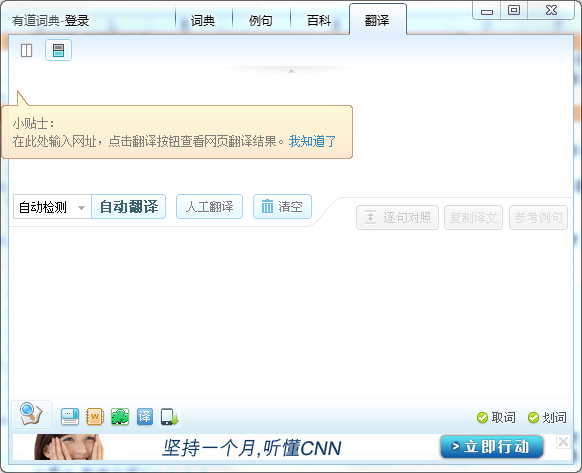Click the green tree icon in bottom toolbar
This screenshot has height=473, width=582.
point(120,417)
